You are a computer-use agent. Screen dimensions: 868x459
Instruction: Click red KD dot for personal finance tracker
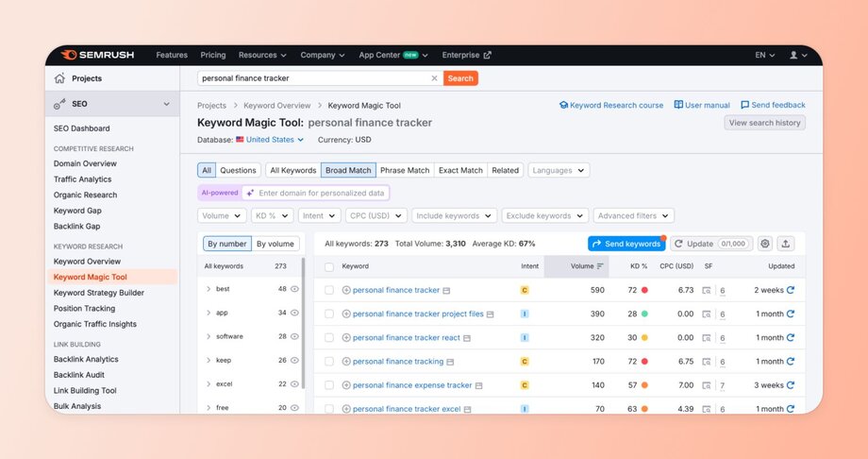[644, 290]
